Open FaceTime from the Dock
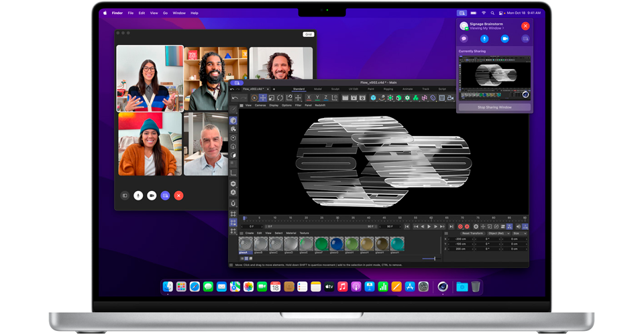The image size is (644, 335). tap(262, 287)
